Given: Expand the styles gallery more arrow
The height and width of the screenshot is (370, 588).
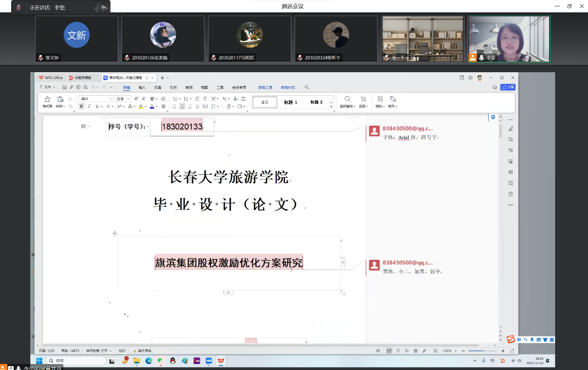Looking at the screenshot, I should point(331,107).
